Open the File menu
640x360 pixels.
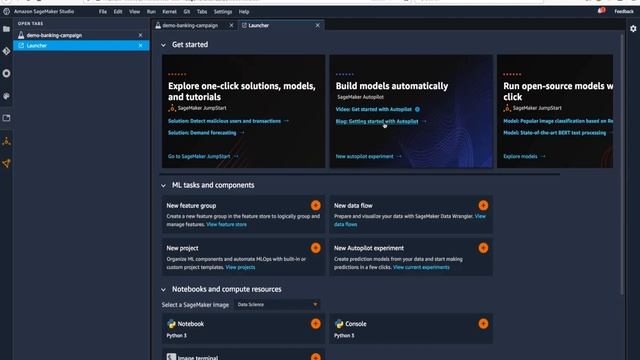click(102, 12)
